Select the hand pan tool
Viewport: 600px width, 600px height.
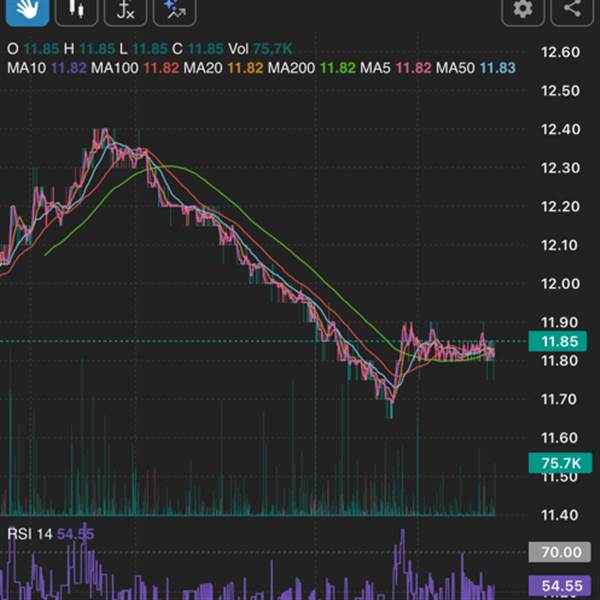click(27, 11)
